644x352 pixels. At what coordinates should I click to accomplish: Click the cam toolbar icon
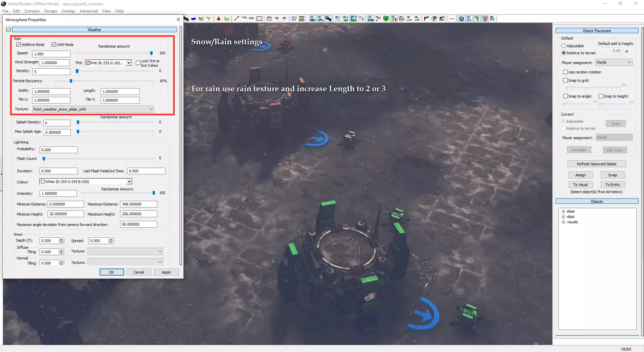(x=452, y=19)
